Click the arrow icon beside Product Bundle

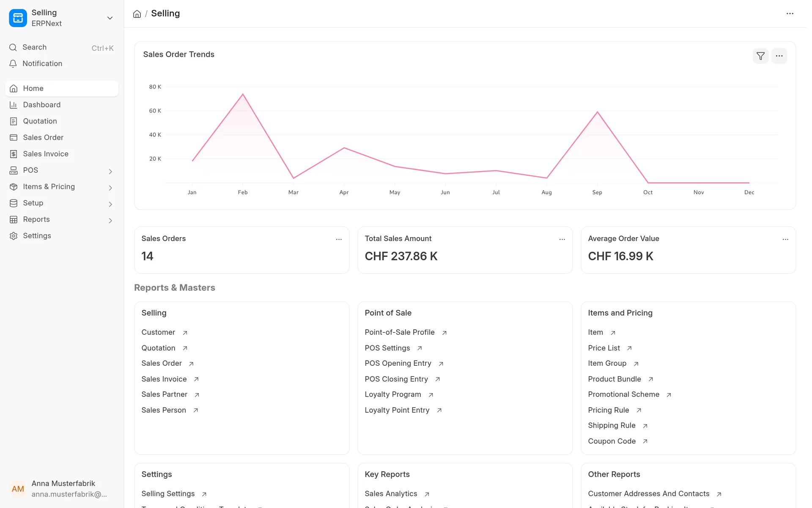coord(651,379)
